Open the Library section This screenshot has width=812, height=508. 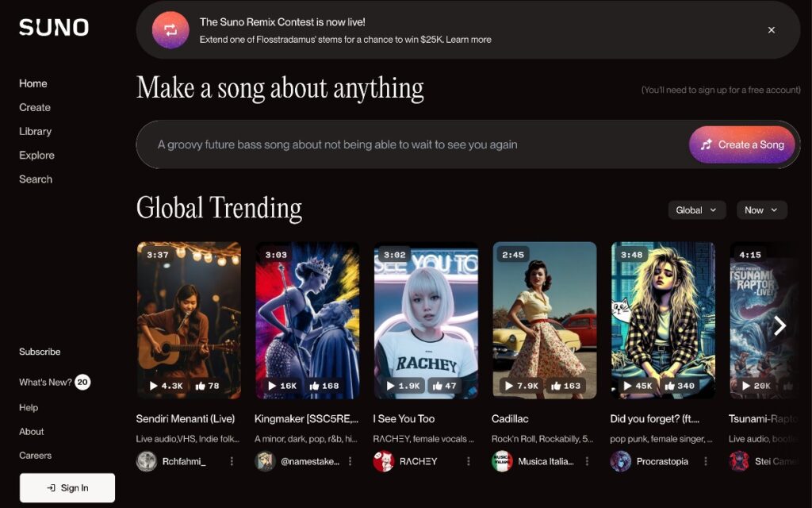point(35,131)
